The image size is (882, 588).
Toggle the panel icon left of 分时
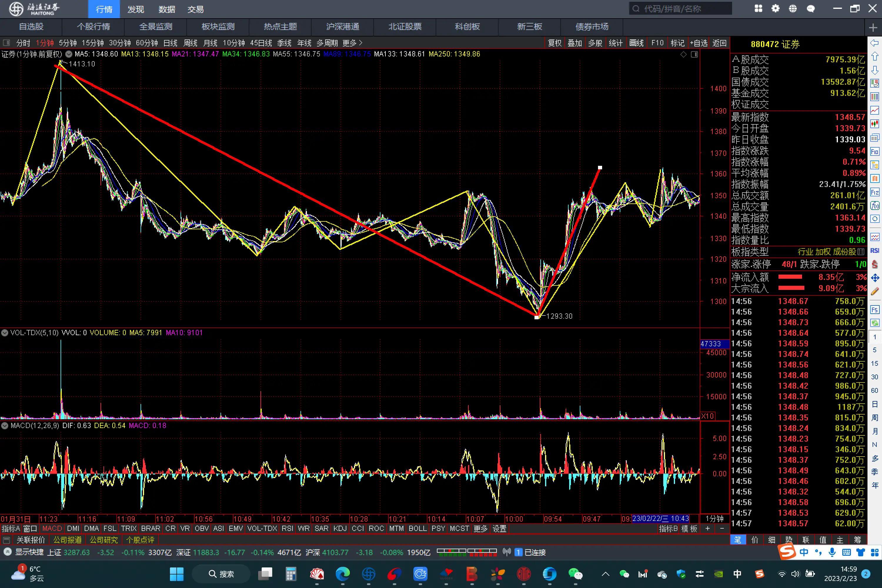6,43
